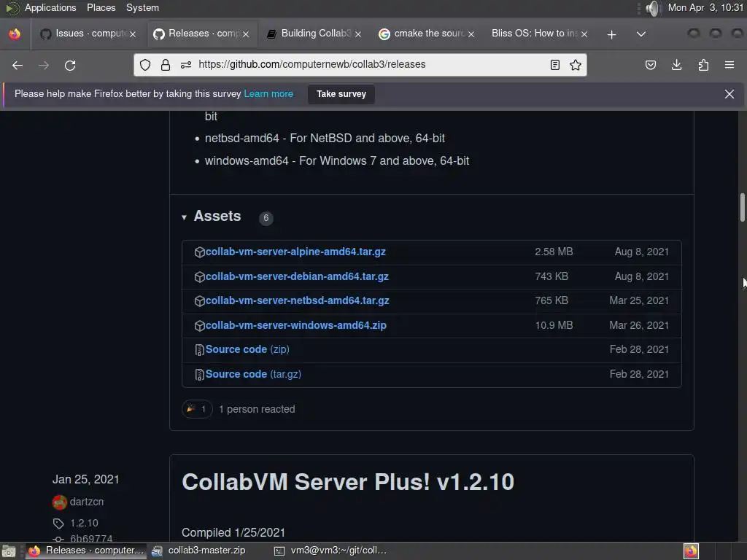Image resolution: width=747 pixels, height=560 pixels.
Task: Close the Issues tab
Action: coord(133,34)
